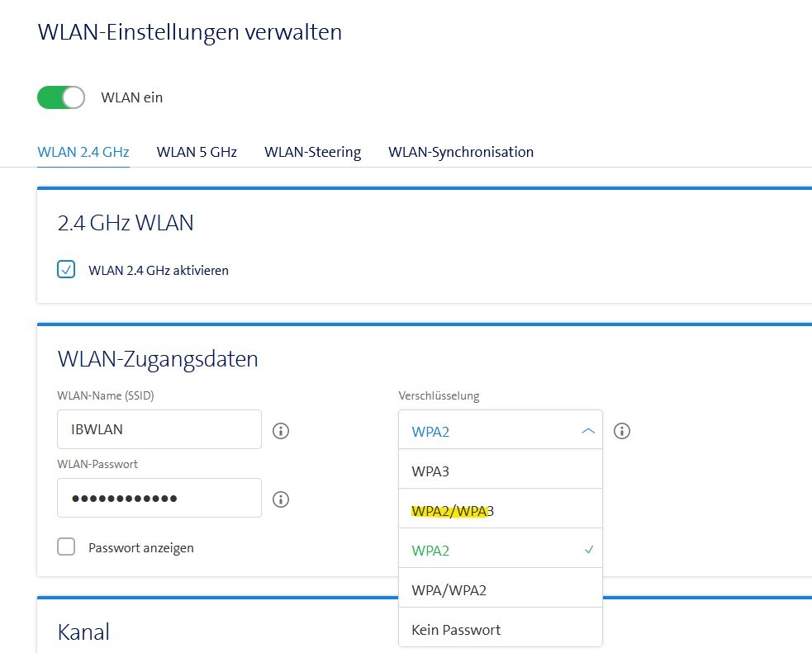Choose the green checked WPA2 option

[x=500, y=551]
